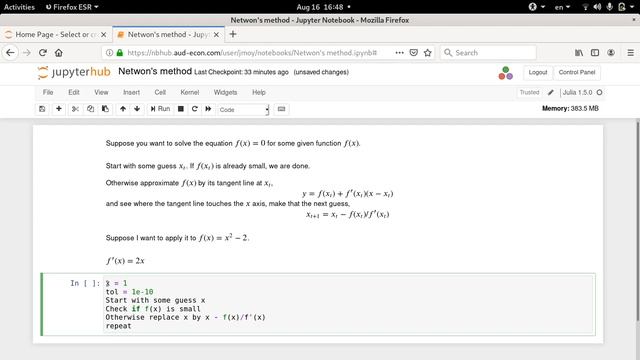Open the Widgets menu
Viewport: 640px width, 360px height.
(x=225, y=92)
